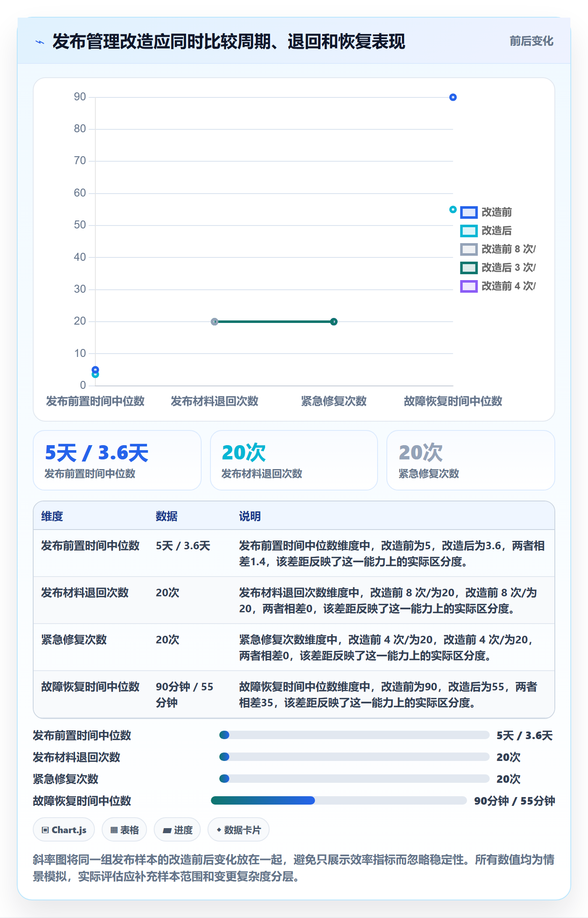This screenshot has height=918, width=588.
Task: Click the 维度 column header
Action: [52, 516]
